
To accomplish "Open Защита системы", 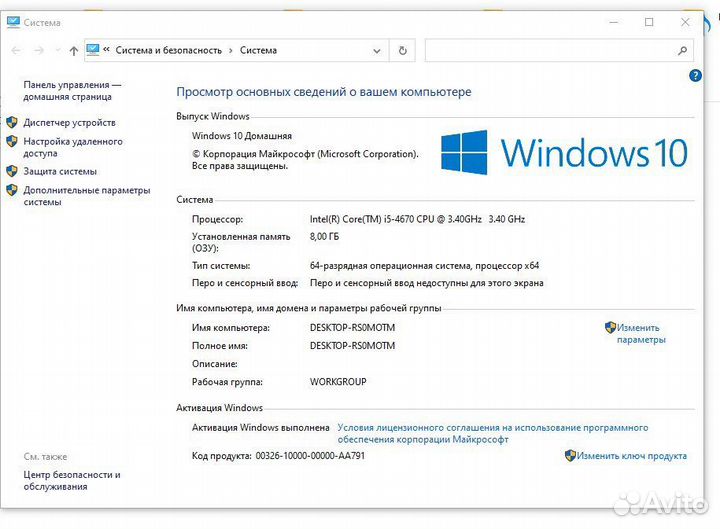I will (x=60, y=171).
